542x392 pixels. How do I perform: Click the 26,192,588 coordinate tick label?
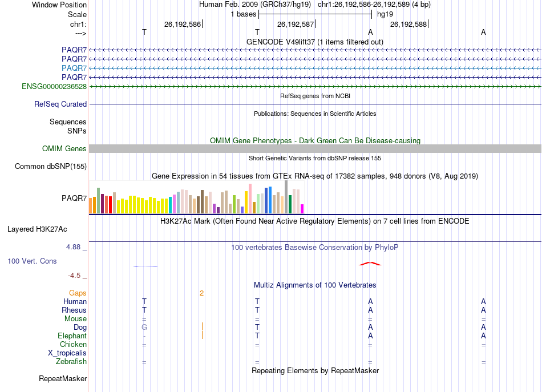click(408, 24)
